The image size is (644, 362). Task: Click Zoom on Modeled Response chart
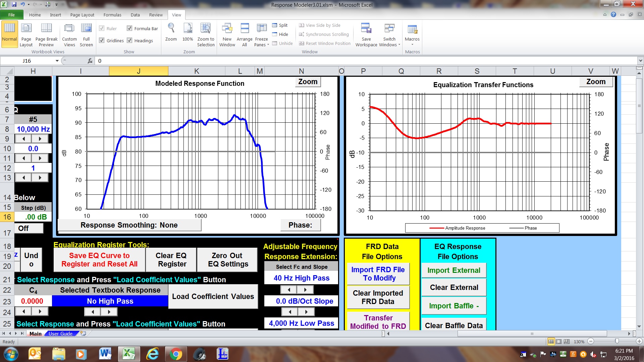pos(308,81)
